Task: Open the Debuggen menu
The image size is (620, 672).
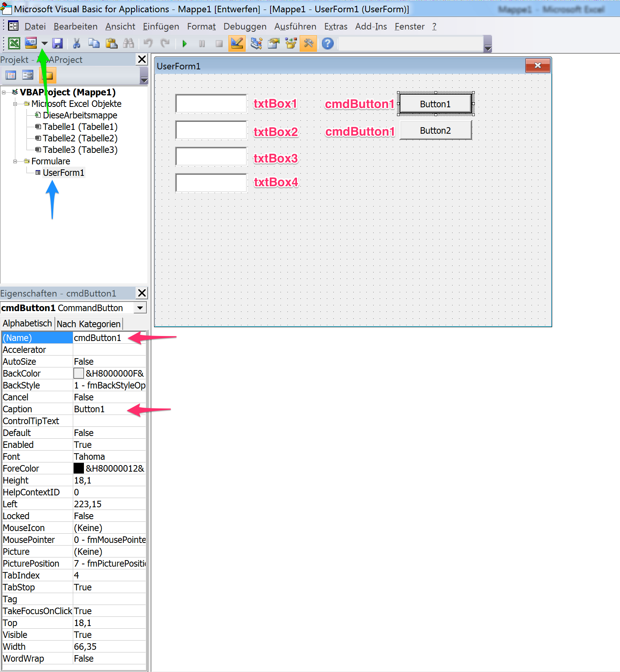Action: [244, 26]
